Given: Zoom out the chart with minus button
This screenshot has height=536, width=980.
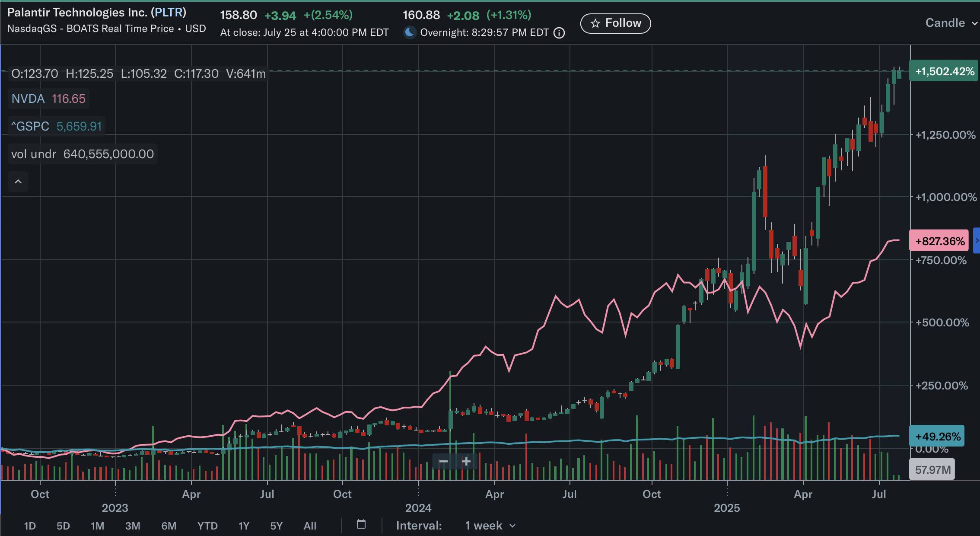Looking at the screenshot, I should (x=443, y=462).
